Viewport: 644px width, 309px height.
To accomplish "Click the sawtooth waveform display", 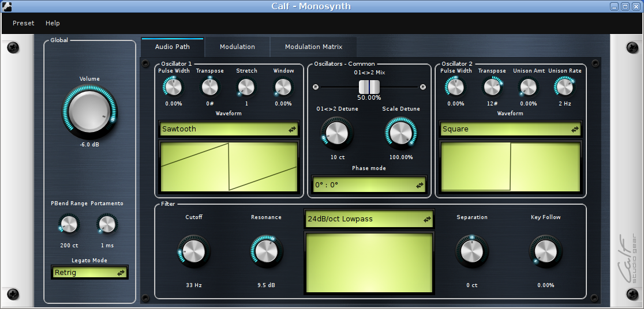I will (x=229, y=167).
